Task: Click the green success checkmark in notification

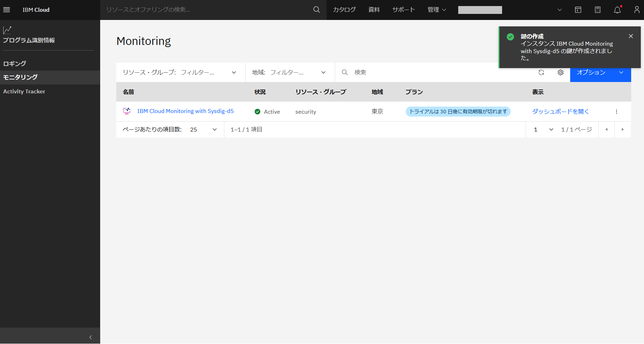Action: pyautogui.click(x=510, y=37)
